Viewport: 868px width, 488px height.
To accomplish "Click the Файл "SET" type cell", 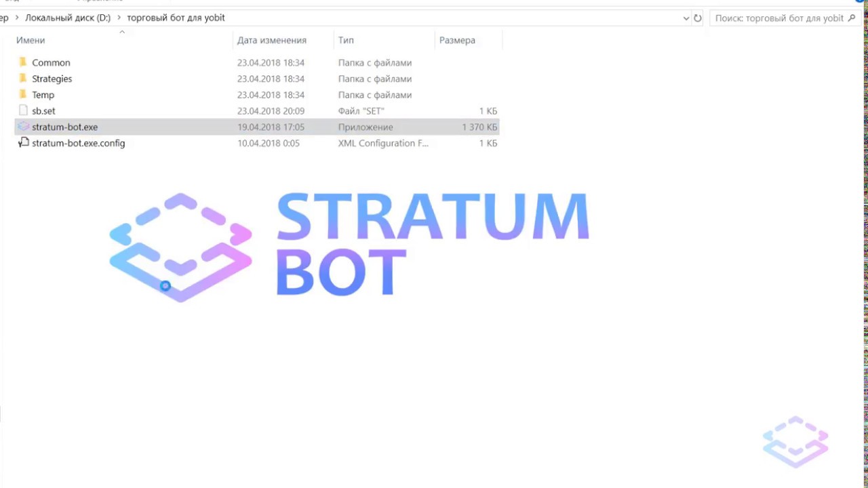I will click(361, 110).
